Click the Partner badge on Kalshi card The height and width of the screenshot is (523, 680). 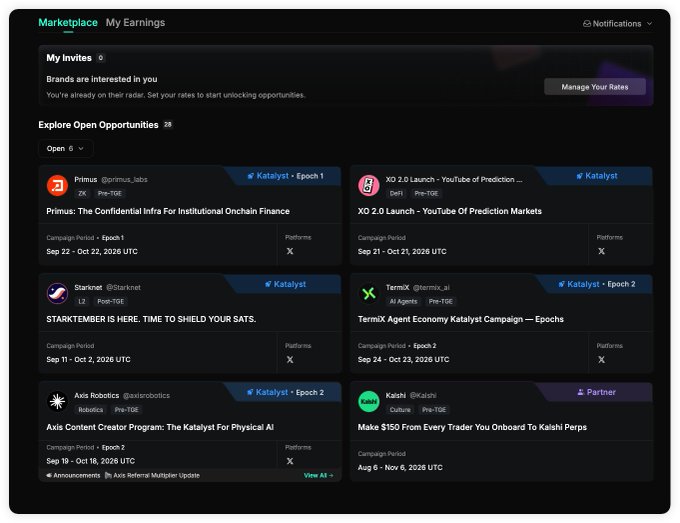(x=597, y=392)
